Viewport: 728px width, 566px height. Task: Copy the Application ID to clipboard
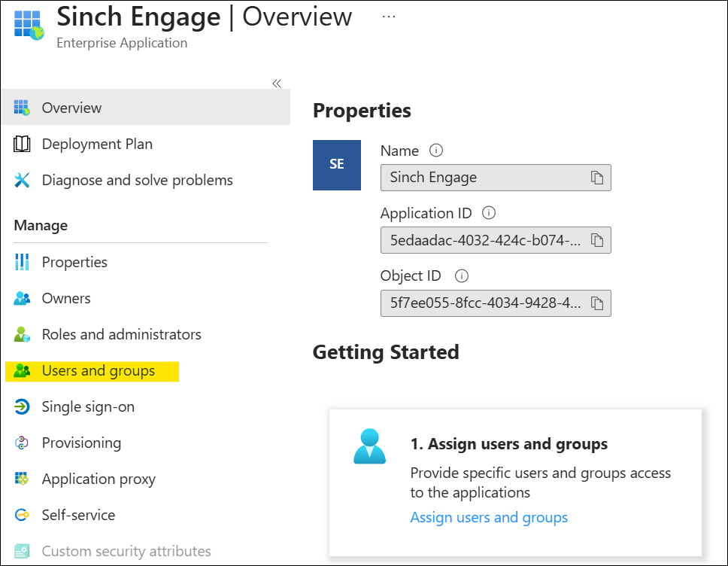click(596, 240)
